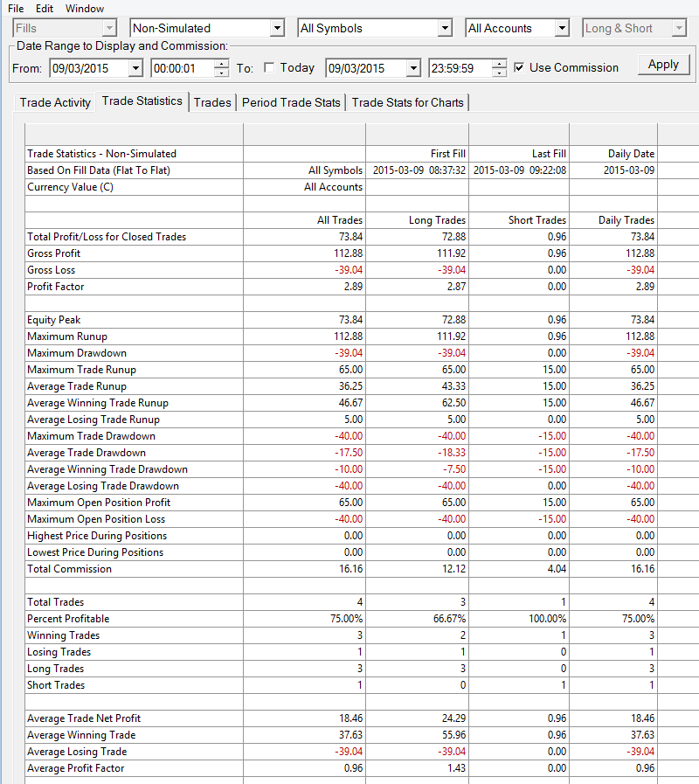The width and height of the screenshot is (699, 784).
Task: Click the Apply button
Action: pos(663,65)
